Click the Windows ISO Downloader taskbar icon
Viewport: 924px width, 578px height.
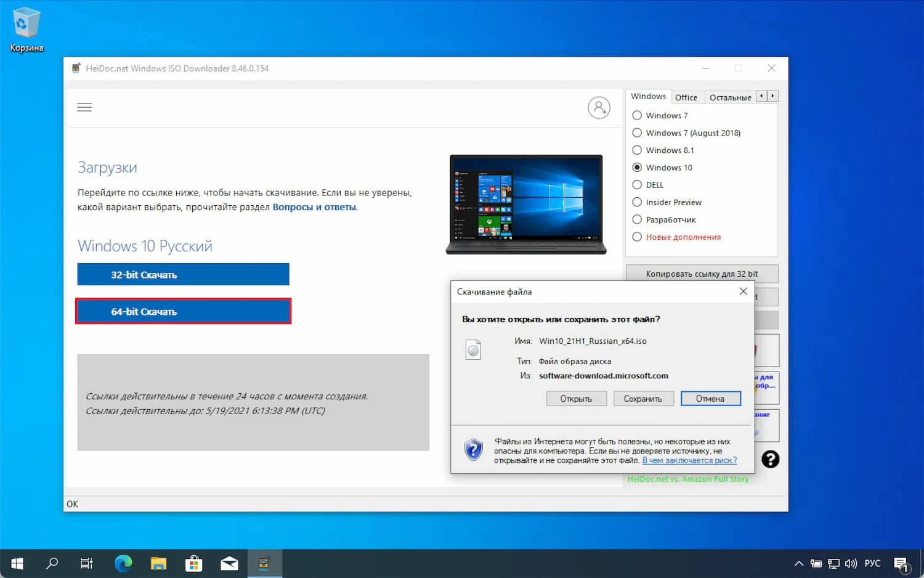click(264, 563)
